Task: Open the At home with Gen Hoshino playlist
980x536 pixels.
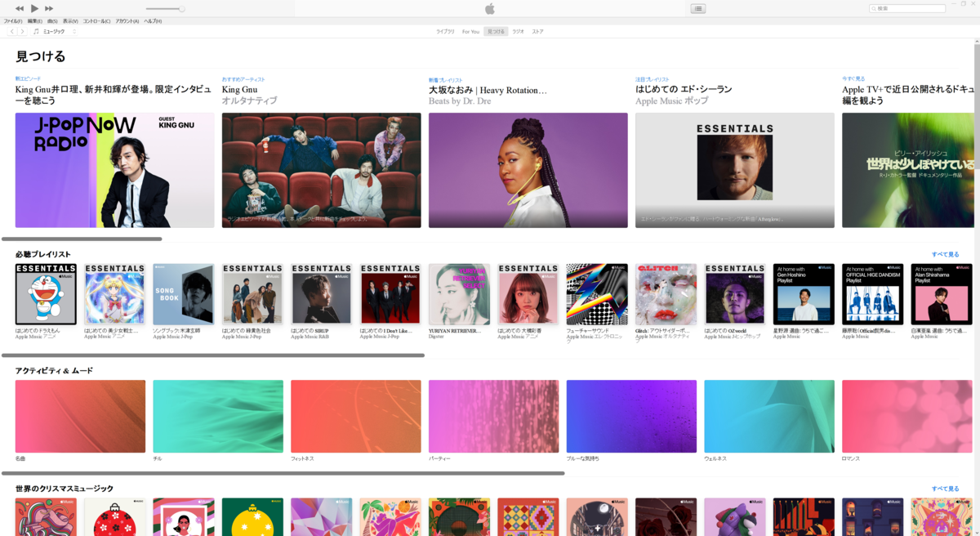Action: [804, 294]
